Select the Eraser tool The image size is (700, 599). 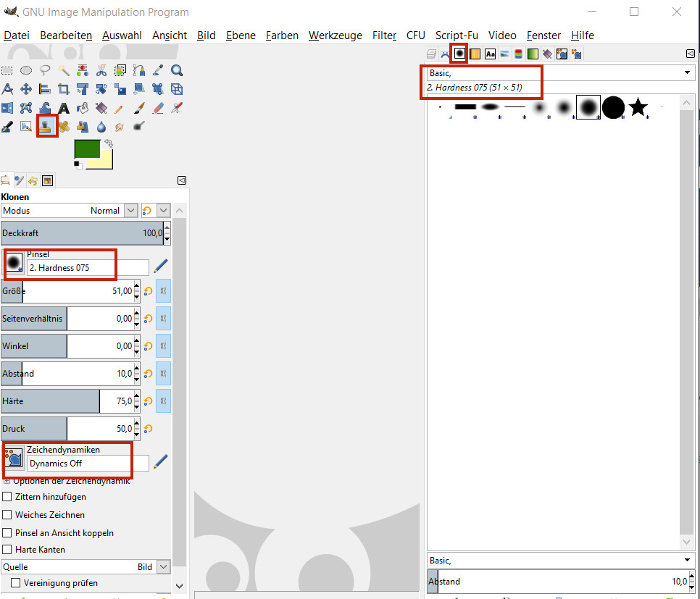[157, 108]
